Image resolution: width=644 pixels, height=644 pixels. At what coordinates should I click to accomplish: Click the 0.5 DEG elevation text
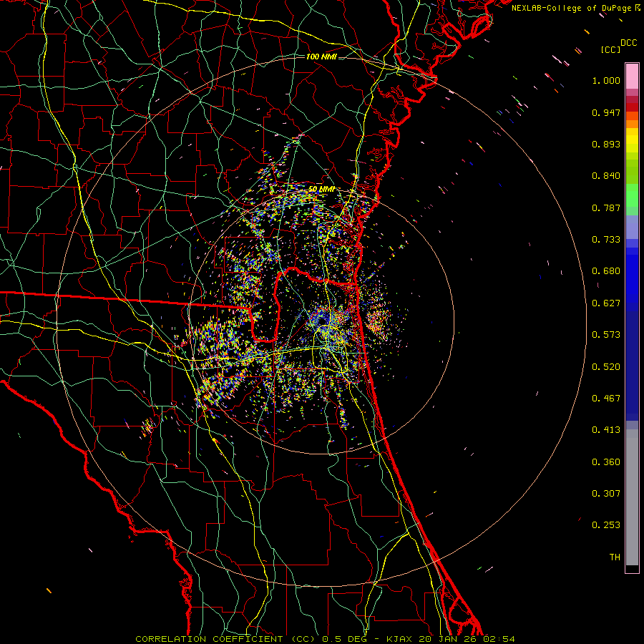coord(345,639)
